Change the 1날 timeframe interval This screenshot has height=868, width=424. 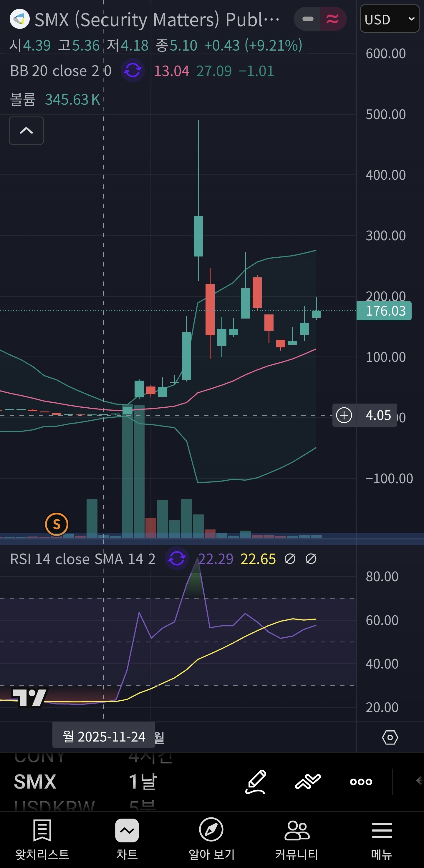143,782
